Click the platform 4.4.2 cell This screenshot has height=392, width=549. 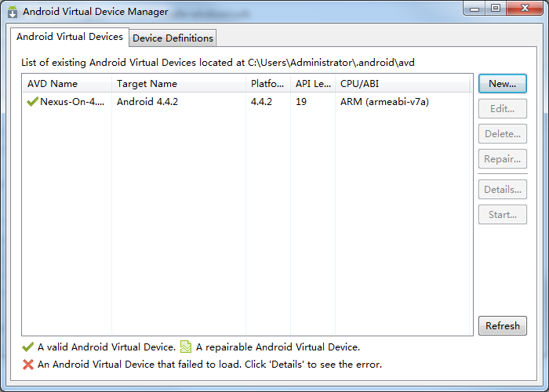[x=261, y=102]
